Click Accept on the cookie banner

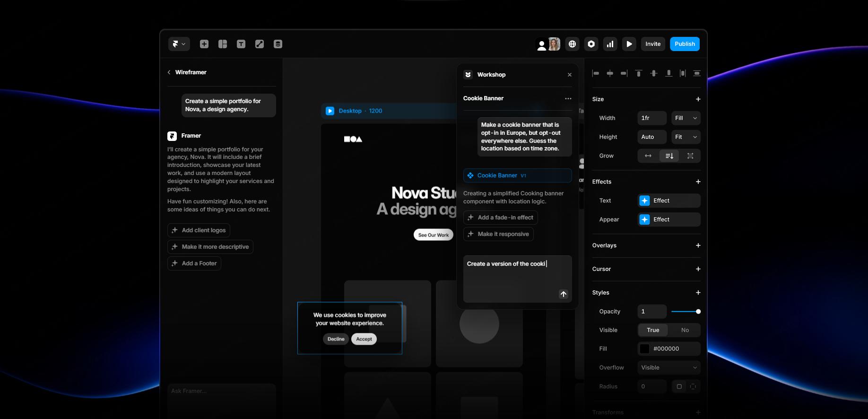(x=364, y=339)
